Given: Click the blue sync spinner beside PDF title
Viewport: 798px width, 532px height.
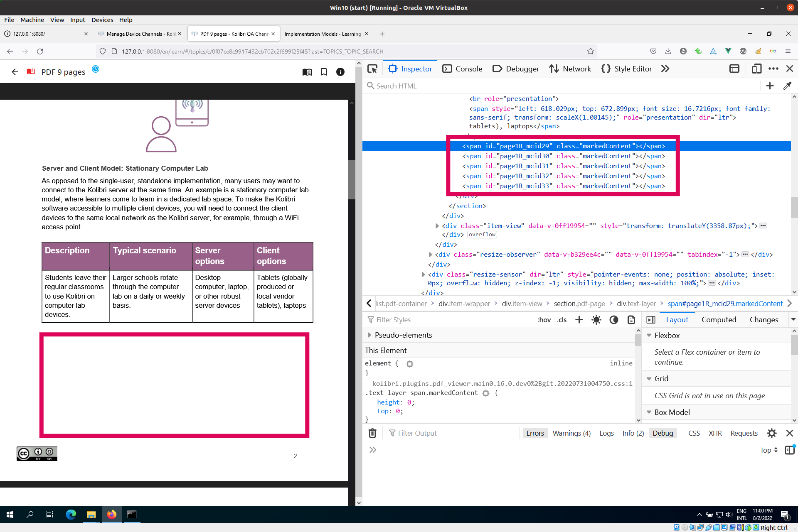Looking at the screenshot, I should (96, 69).
